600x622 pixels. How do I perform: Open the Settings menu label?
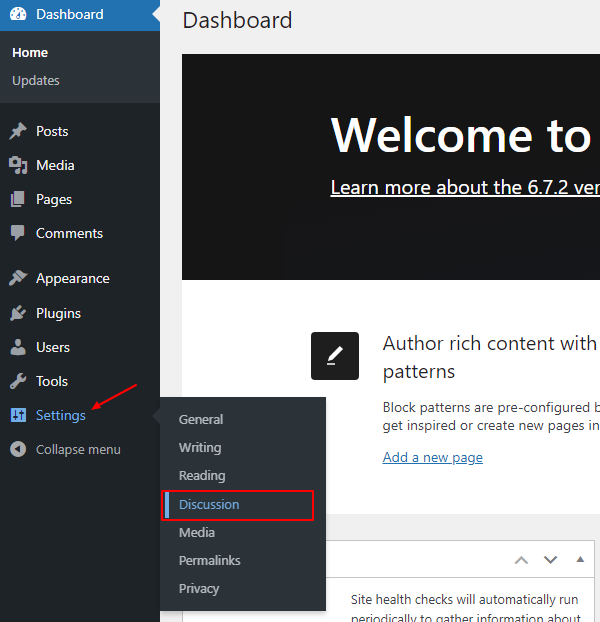[x=61, y=415]
